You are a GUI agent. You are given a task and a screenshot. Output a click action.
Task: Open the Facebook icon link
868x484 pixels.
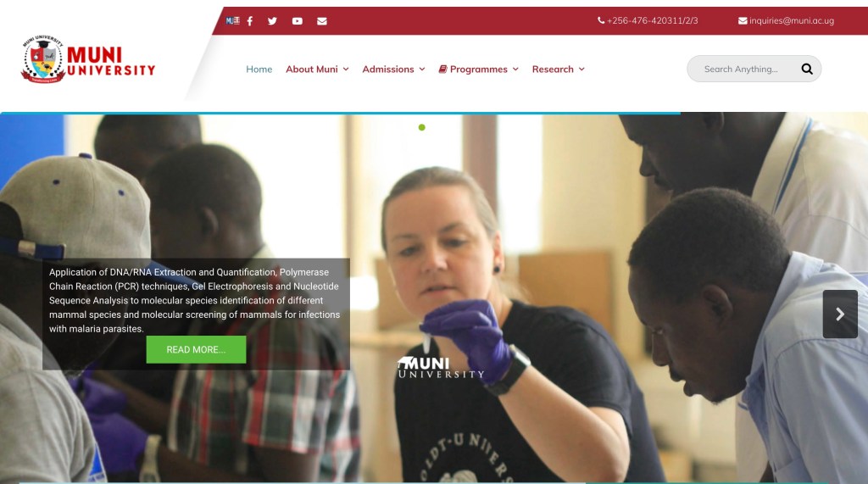tap(250, 21)
